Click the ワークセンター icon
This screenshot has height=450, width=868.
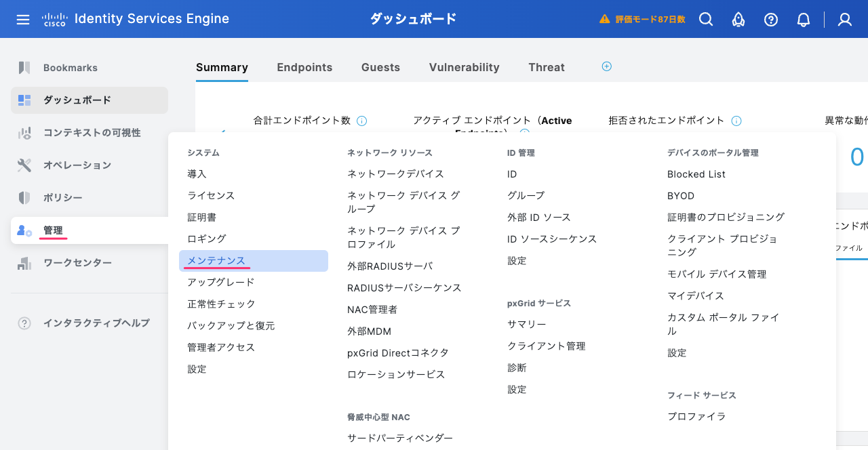coord(24,263)
